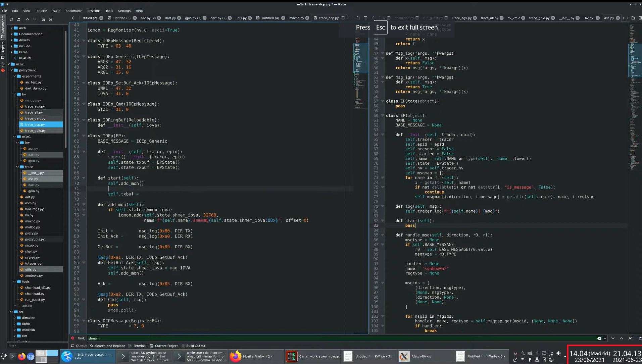Open the digital clock in the panel
The width and height of the screenshot is (642, 364).
click(605, 356)
